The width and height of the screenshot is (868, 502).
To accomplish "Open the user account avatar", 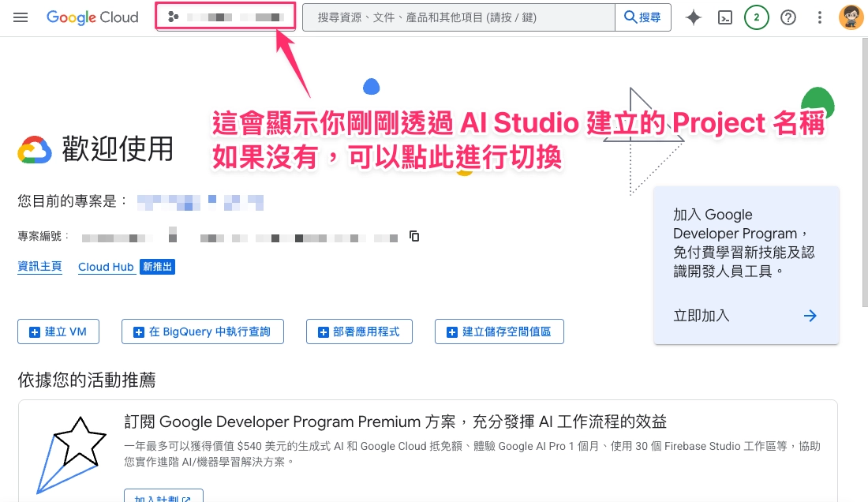I will 851,17.
